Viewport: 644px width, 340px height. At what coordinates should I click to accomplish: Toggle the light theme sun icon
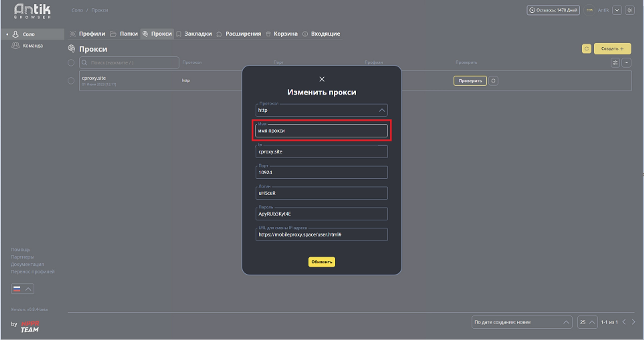630,10
